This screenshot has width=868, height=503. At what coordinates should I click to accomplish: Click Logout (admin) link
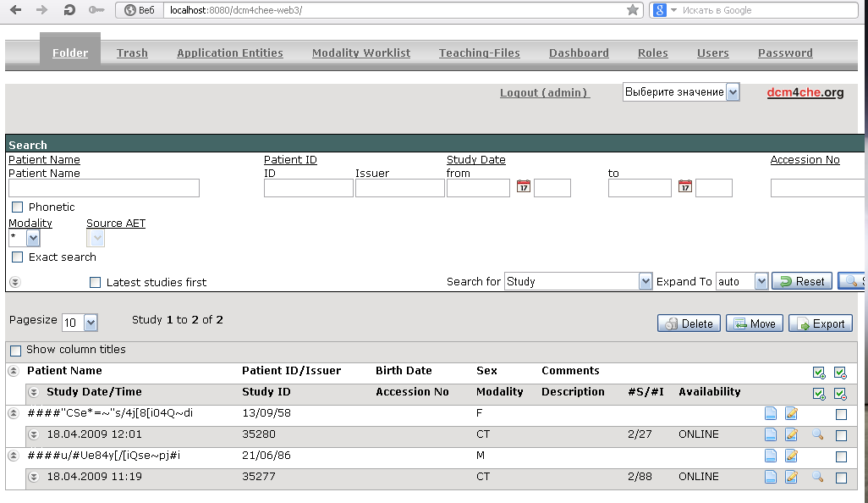(x=545, y=93)
